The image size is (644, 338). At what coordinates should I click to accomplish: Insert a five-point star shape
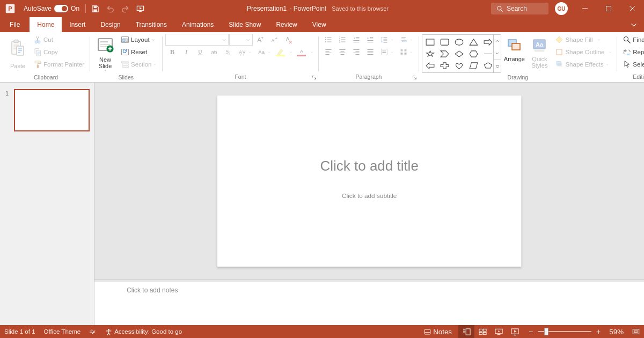(x=430, y=54)
